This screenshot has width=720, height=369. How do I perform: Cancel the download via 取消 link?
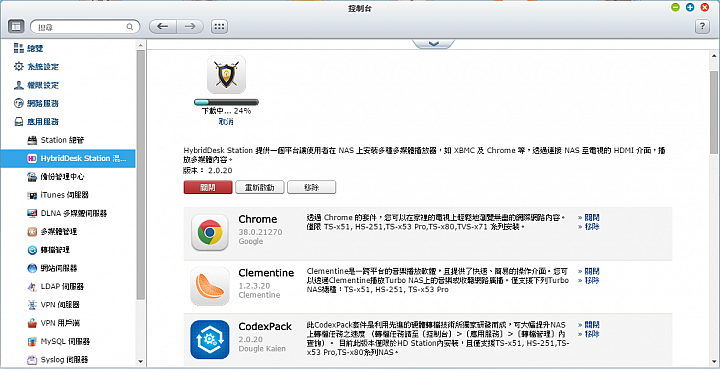tap(226, 122)
